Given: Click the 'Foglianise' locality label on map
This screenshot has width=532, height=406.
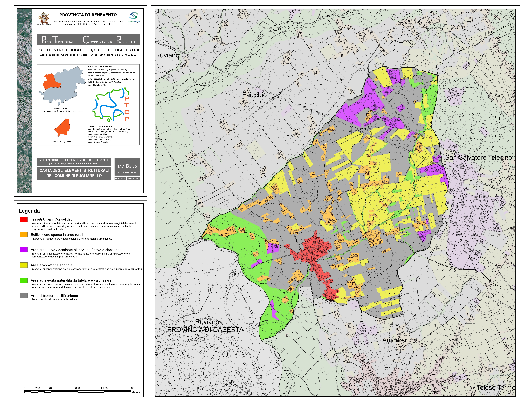Looking at the screenshot, I should 269,203.
